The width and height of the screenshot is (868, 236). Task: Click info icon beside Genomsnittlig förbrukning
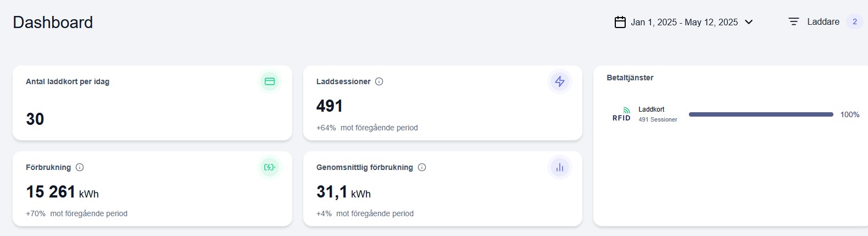coord(422,167)
